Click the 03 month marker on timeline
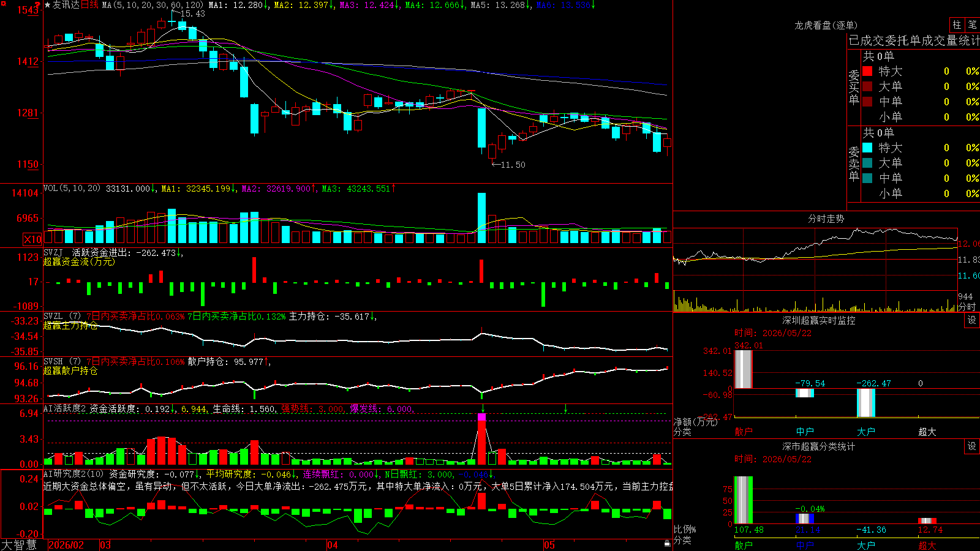 coord(105,545)
